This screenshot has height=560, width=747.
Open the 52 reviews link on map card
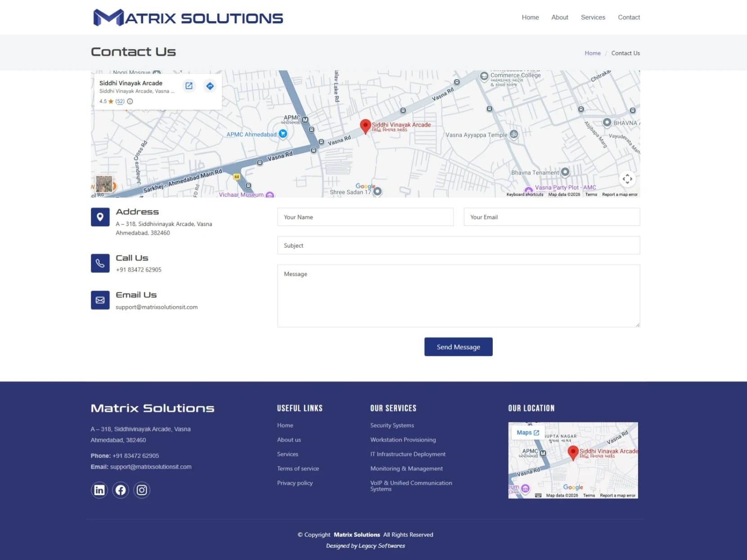click(120, 102)
